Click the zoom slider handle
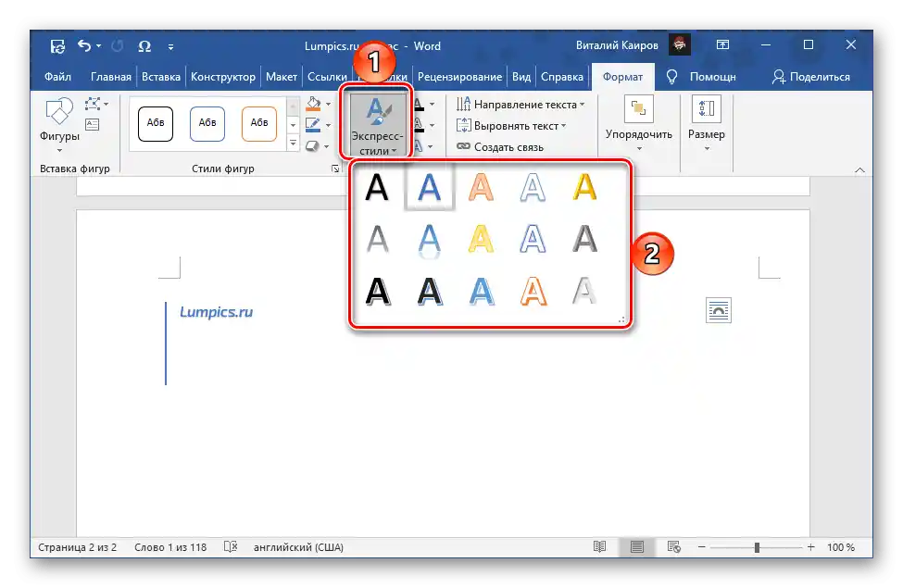The width and height of the screenshot is (903, 588). pyautogui.click(x=757, y=547)
